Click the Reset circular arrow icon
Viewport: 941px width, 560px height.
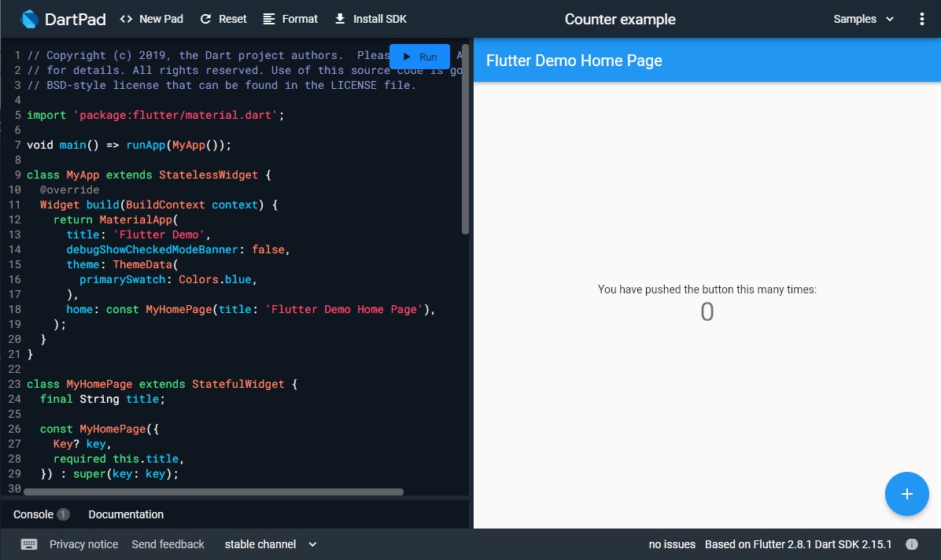coord(206,19)
